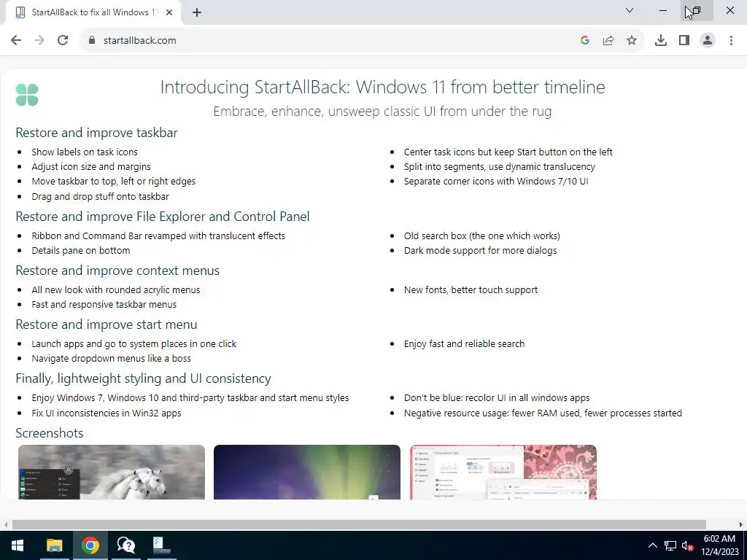747x560 pixels.
Task: Open Chrome's side panel
Action: click(x=684, y=41)
